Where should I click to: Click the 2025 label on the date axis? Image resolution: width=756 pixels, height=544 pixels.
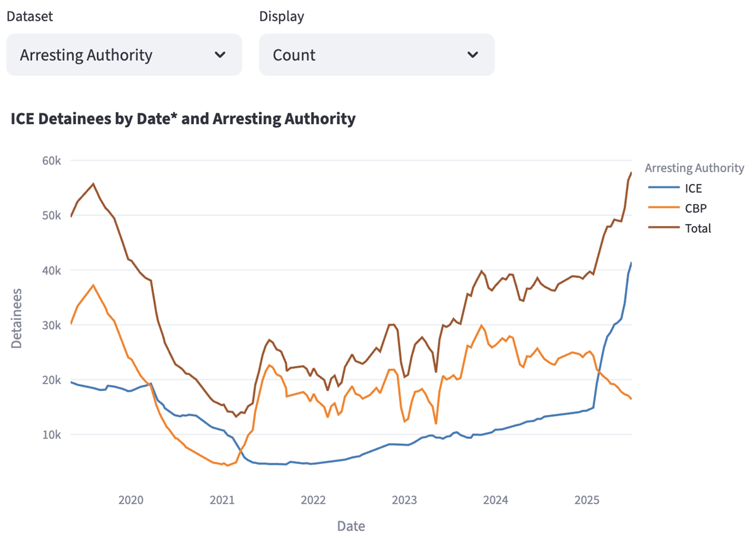tap(587, 501)
